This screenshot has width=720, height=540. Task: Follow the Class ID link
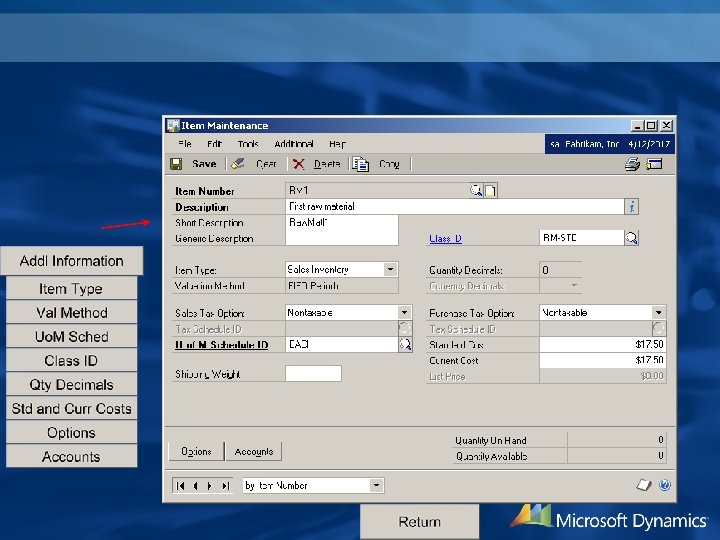click(445, 238)
